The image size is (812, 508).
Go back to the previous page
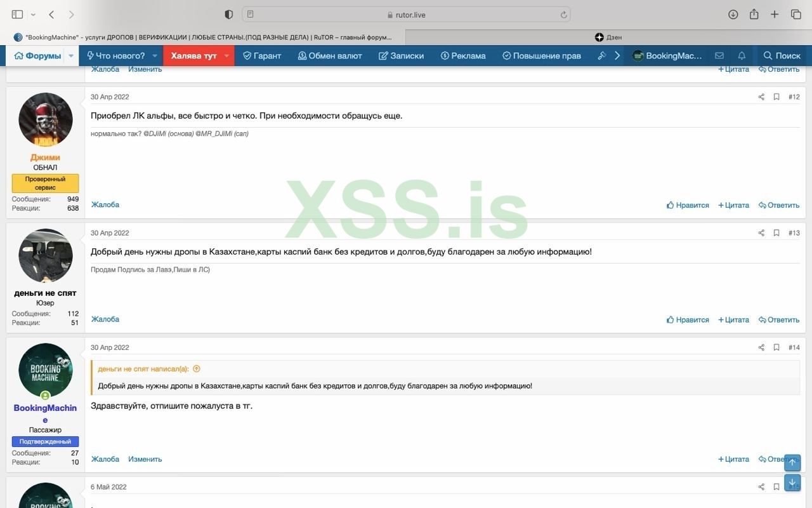[52, 15]
